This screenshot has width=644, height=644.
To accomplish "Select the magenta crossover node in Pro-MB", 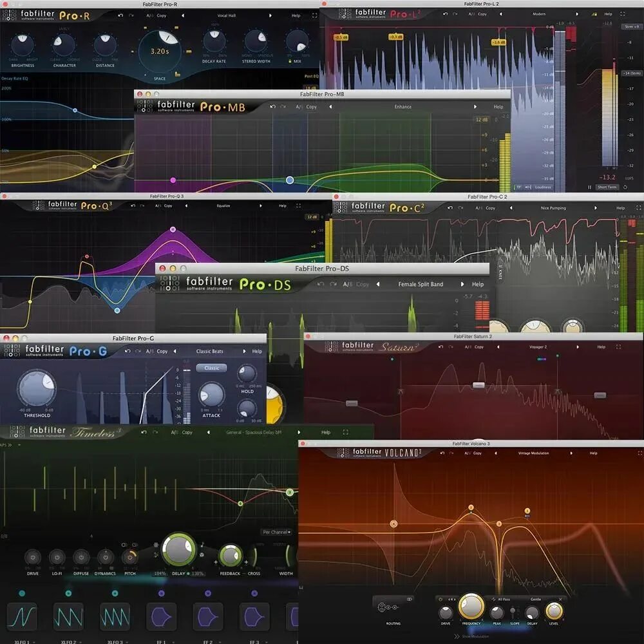I will (x=173, y=180).
